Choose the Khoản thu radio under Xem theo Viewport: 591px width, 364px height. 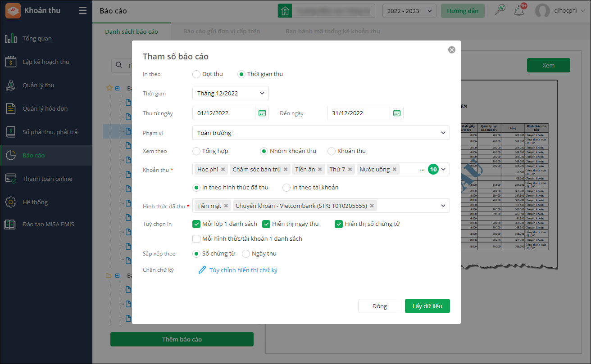coord(332,151)
